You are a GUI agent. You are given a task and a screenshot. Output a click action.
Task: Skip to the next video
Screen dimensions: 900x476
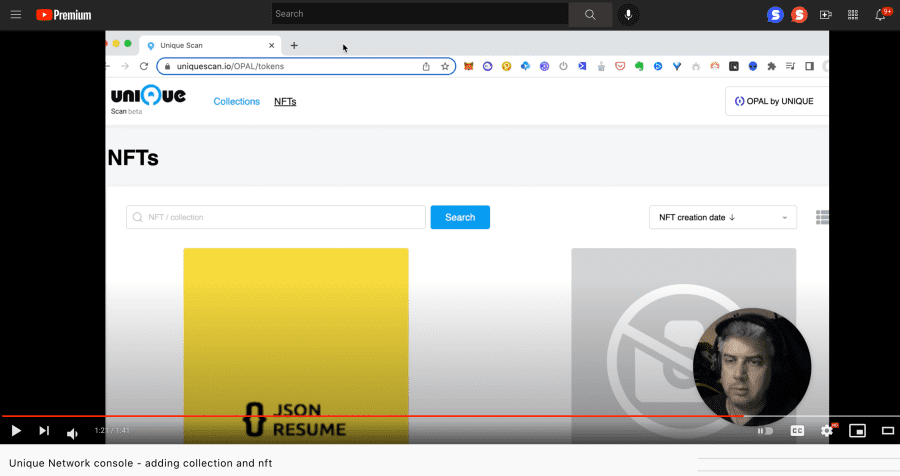pyautogui.click(x=44, y=431)
